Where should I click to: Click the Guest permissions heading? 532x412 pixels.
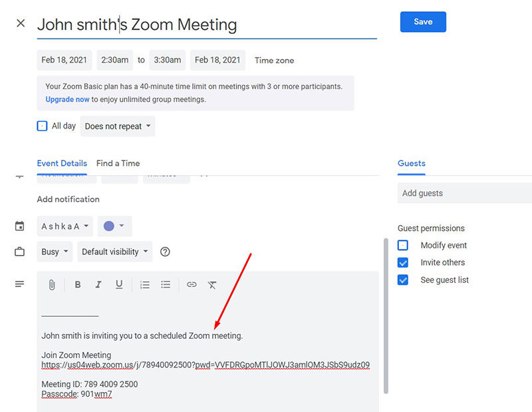coord(431,228)
